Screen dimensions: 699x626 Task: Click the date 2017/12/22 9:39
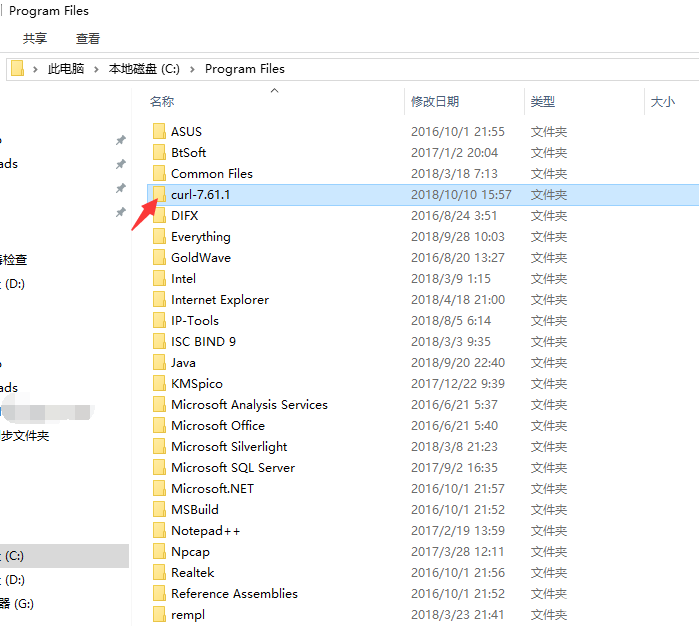[457, 383]
